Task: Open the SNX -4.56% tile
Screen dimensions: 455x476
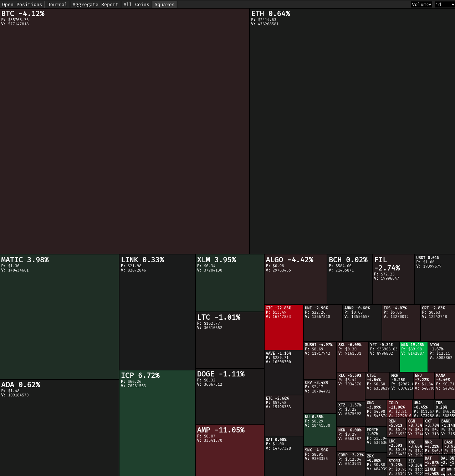Action: pyautogui.click(x=320, y=461)
